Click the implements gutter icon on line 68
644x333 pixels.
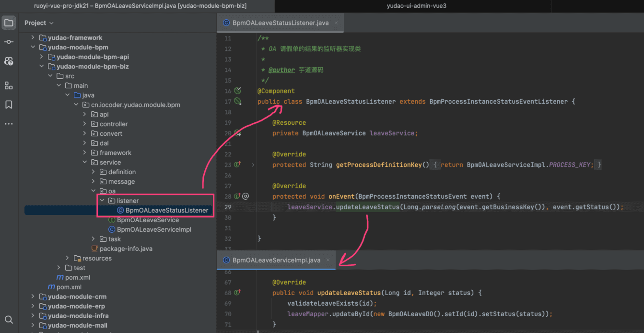click(237, 293)
